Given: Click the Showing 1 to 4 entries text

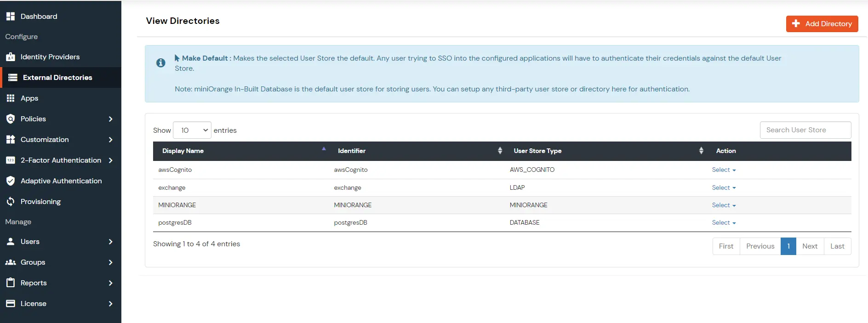Looking at the screenshot, I should click(x=197, y=244).
